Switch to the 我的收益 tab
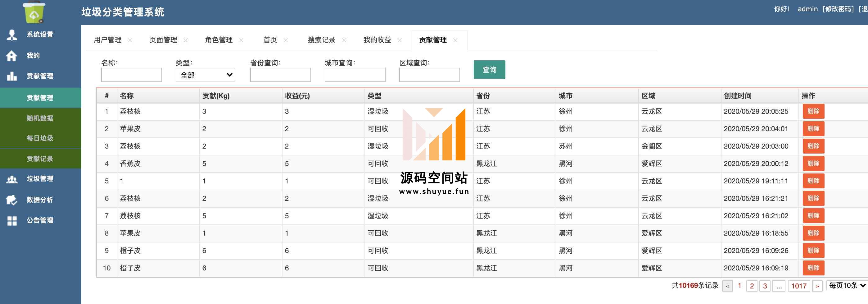 [x=377, y=40]
